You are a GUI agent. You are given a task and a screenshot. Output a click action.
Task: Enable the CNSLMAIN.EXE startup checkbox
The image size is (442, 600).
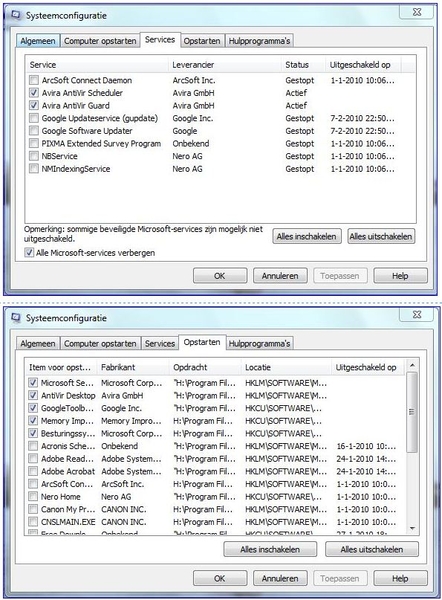point(33,522)
